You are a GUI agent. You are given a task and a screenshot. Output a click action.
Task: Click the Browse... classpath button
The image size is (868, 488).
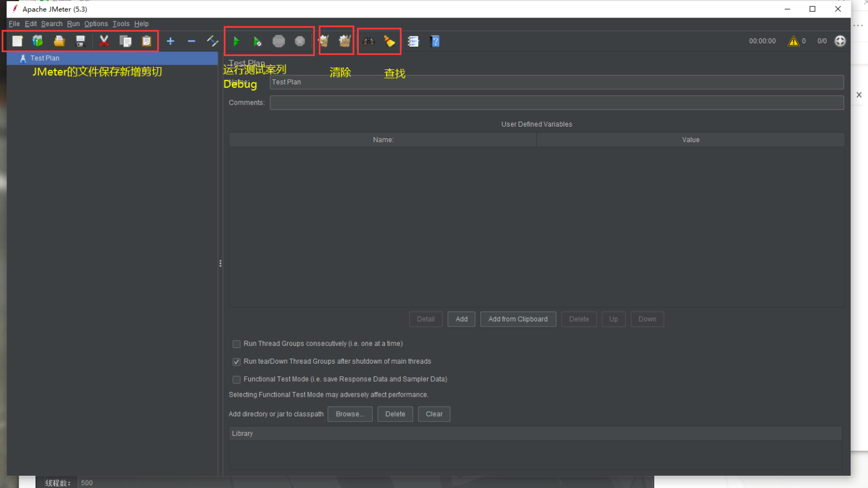350,414
